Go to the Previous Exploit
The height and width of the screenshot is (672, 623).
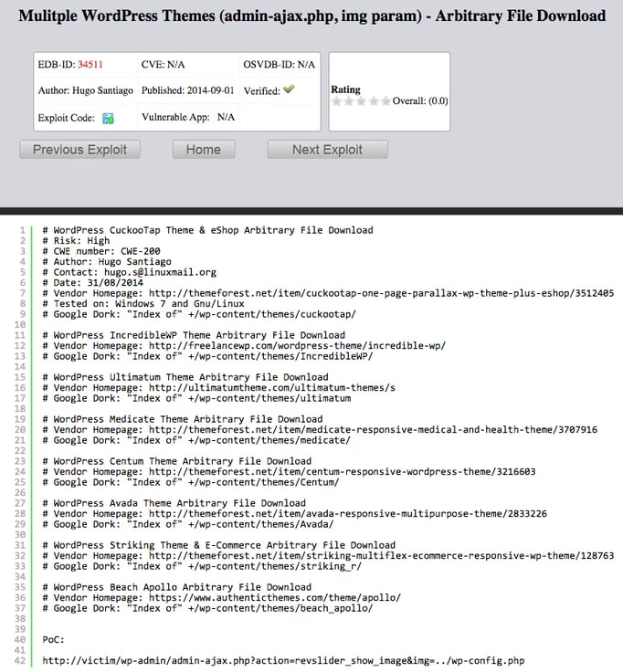pos(79,150)
